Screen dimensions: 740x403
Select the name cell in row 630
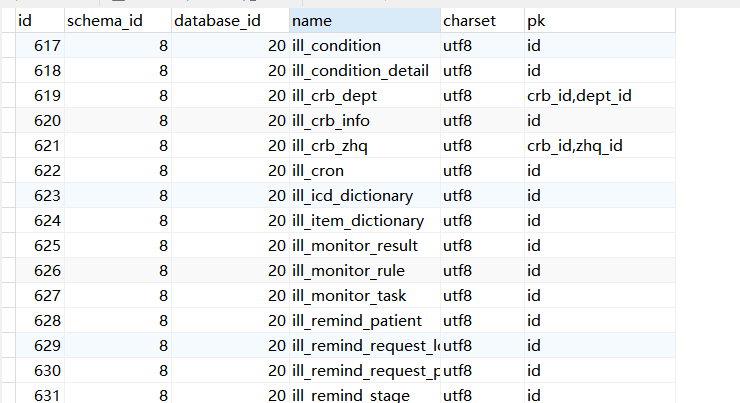(365, 371)
